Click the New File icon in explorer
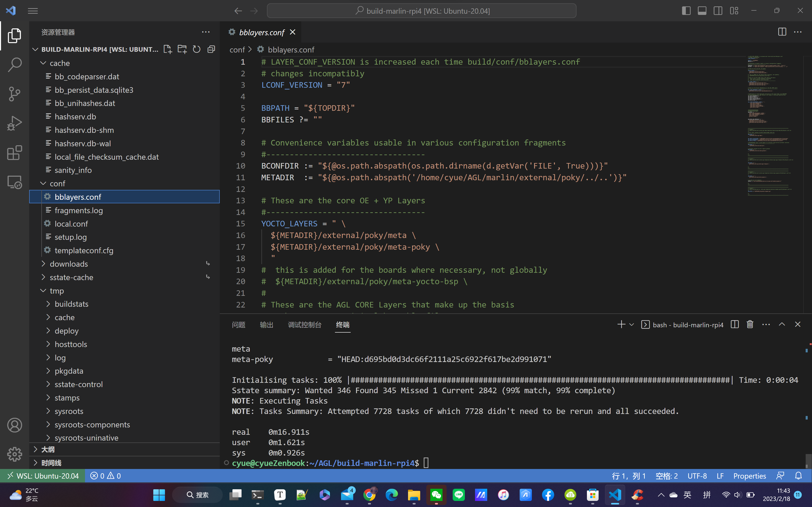The height and width of the screenshot is (507, 812). coord(167,49)
